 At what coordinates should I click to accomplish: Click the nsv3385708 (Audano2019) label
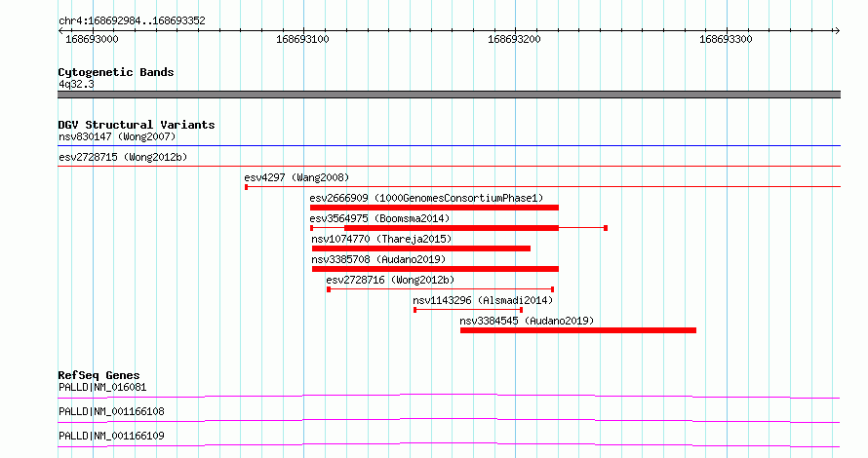tap(378, 259)
